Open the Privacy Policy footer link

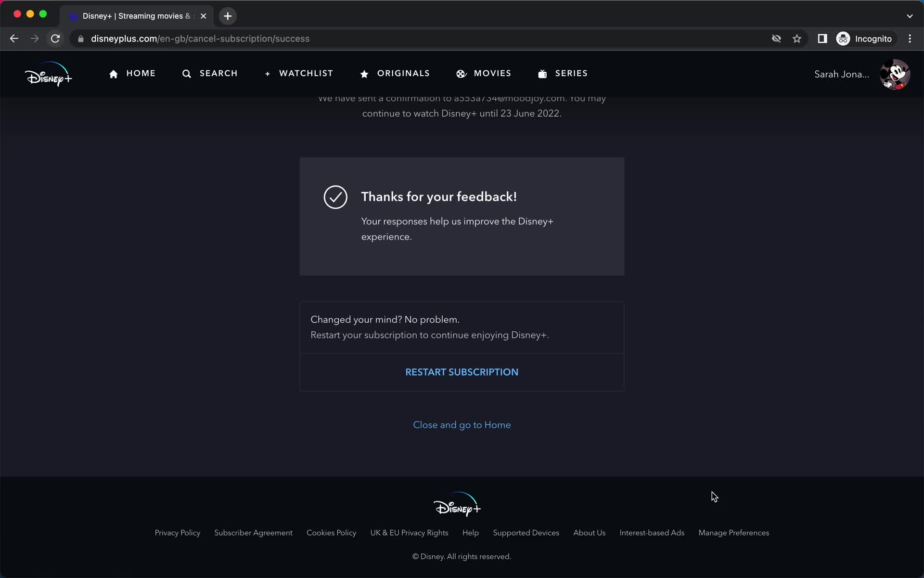click(178, 533)
